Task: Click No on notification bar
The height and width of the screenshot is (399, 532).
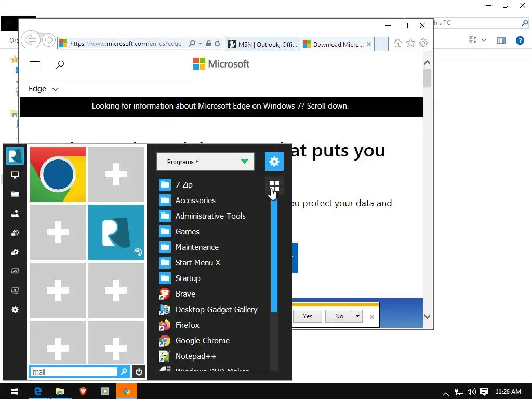Action: (x=339, y=316)
